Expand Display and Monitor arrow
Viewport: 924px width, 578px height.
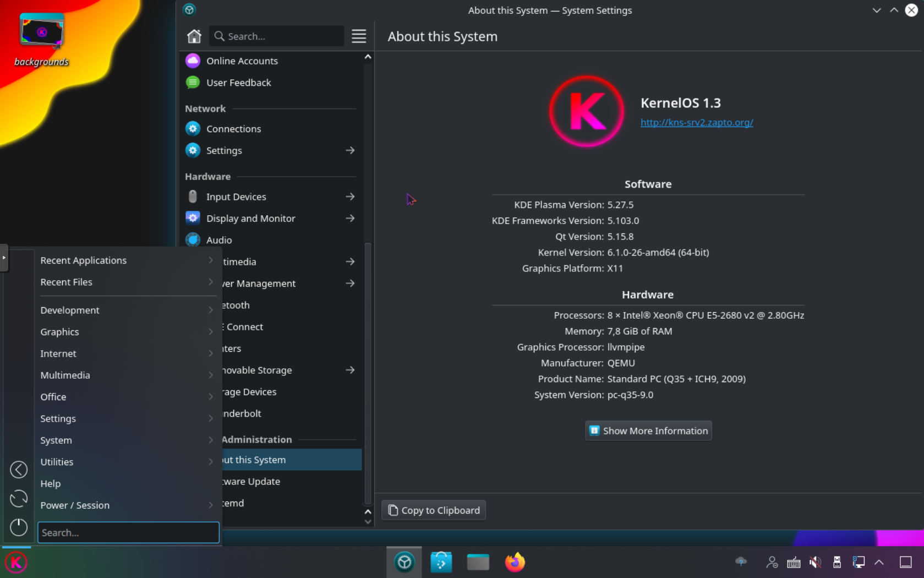(350, 219)
